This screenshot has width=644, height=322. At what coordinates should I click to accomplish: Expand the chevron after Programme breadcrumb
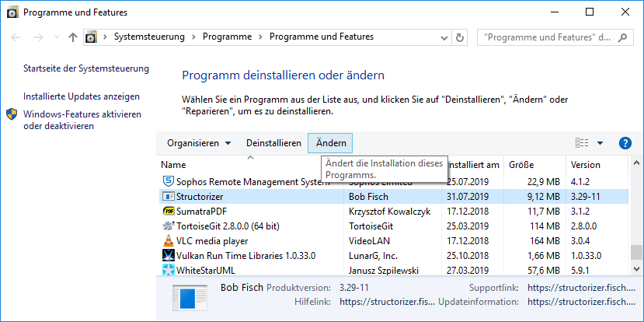pyautogui.click(x=260, y=37)
